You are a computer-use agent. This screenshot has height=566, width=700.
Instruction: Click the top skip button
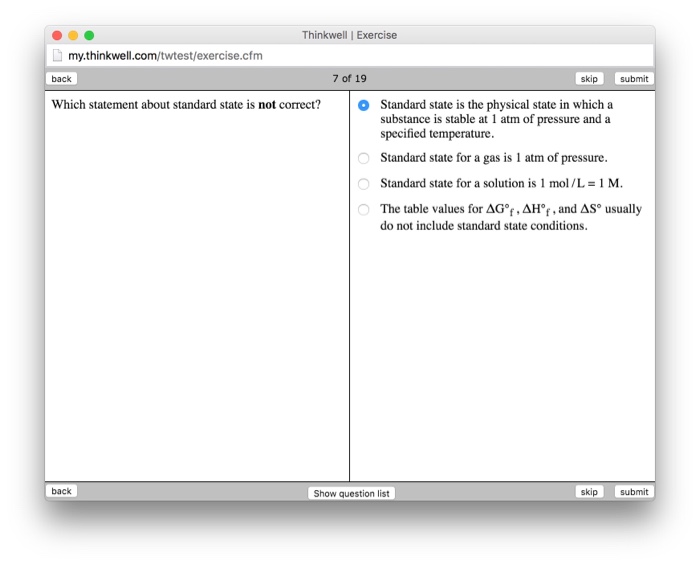point(589,79)
